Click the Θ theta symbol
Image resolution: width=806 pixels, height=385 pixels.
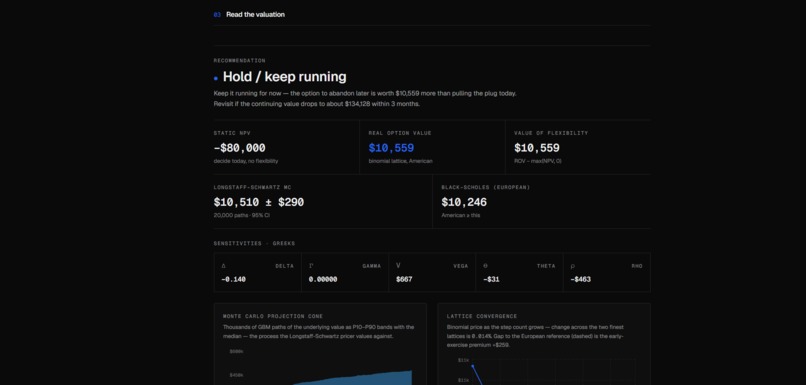coord(486,266)
